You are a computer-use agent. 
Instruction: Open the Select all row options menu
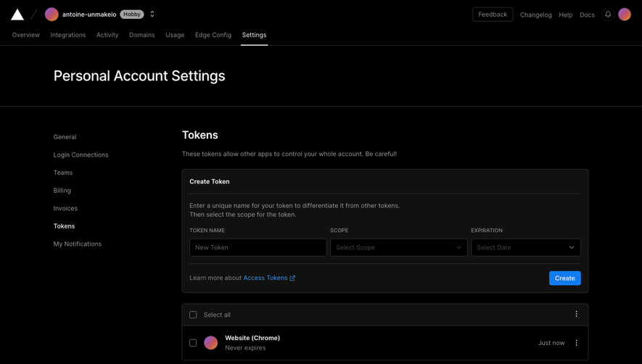[x=576, y=314]
